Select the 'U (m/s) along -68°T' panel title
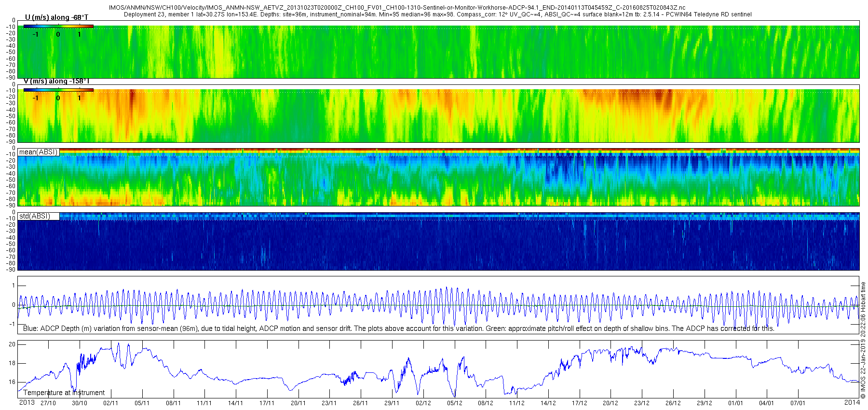 point(56,17)
